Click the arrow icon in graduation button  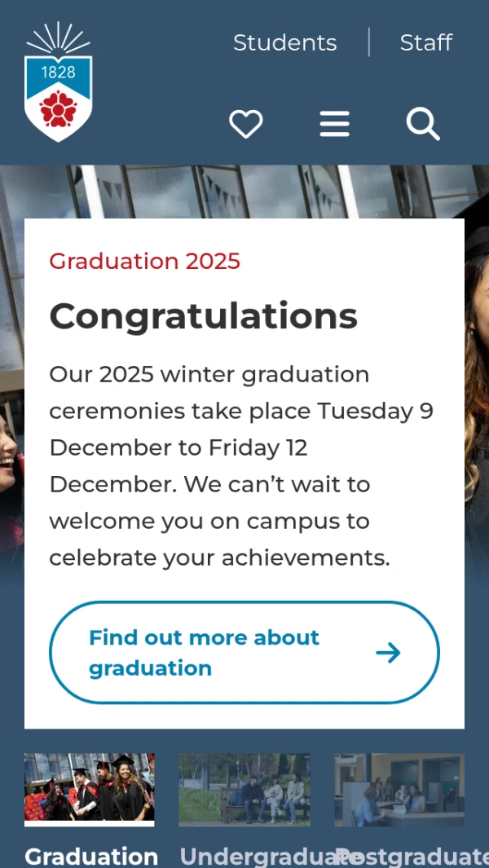click(389, 653)
